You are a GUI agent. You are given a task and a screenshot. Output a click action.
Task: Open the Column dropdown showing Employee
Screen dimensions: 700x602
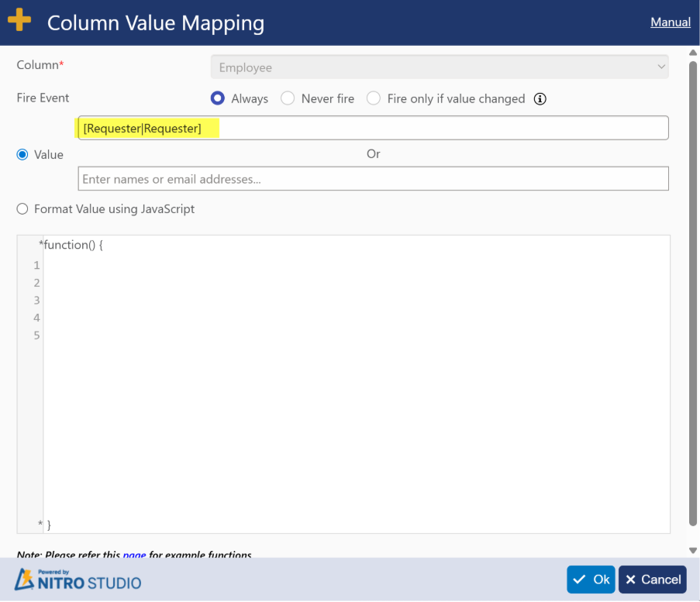tap(439, 67)
